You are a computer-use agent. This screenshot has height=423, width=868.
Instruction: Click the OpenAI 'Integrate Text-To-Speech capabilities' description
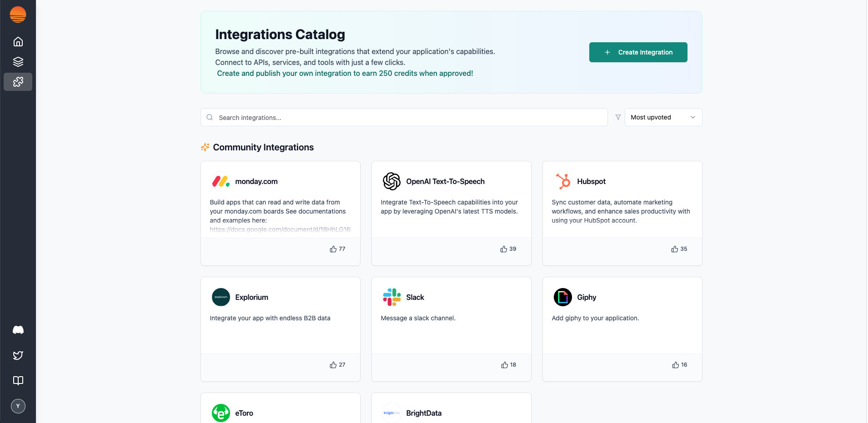pos(450,207)
